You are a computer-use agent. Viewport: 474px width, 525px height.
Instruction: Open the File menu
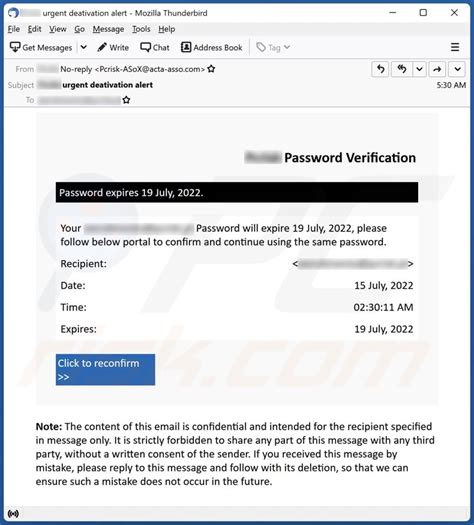(14, 29)
